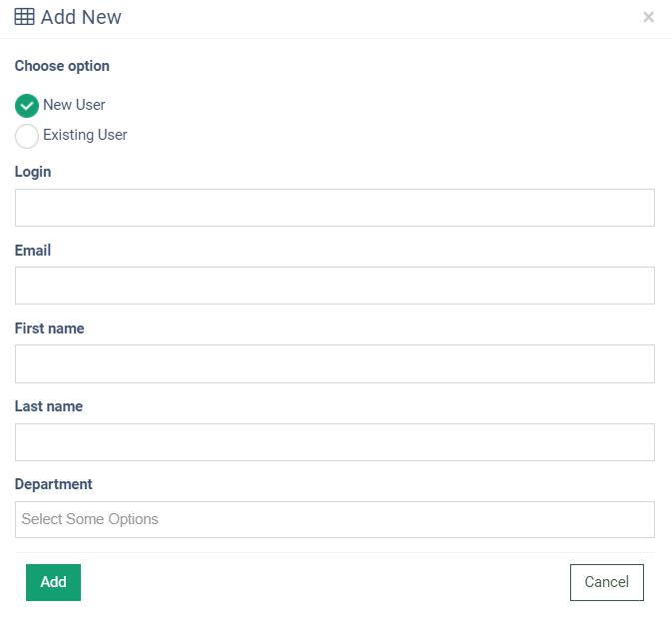
Task: Click the "Add New" dialog title text
Action: point(81,17)
